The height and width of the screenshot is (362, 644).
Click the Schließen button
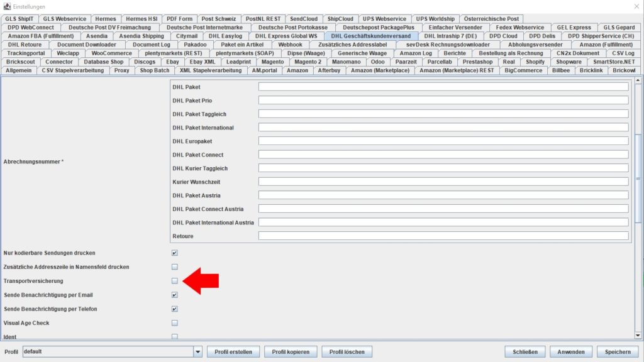point(525,352)
